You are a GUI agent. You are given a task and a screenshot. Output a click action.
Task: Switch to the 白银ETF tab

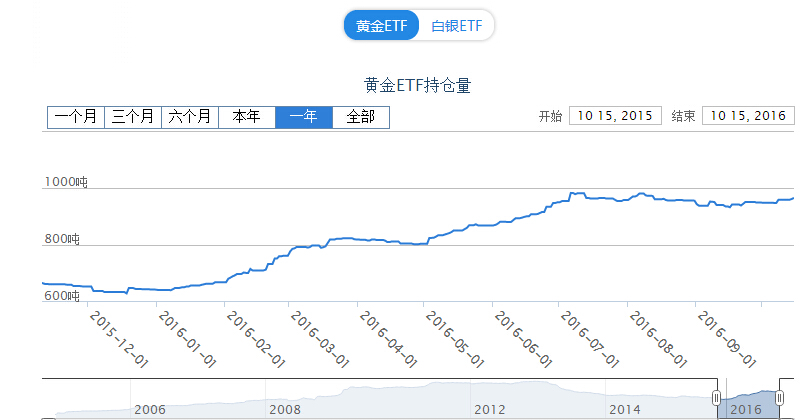[457, 26]
